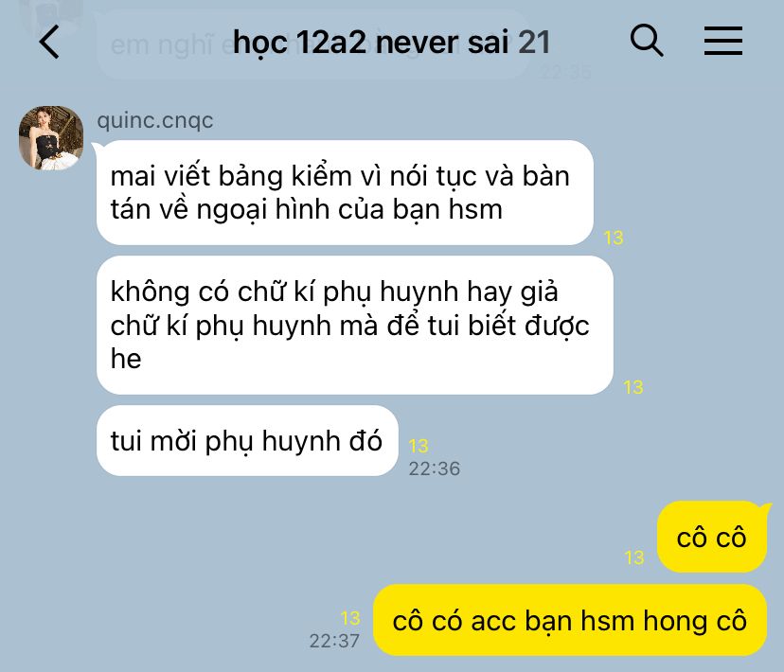784x672 pixels.
Task: Tap read count 13 above 22:37
Action: pos(350,618)
